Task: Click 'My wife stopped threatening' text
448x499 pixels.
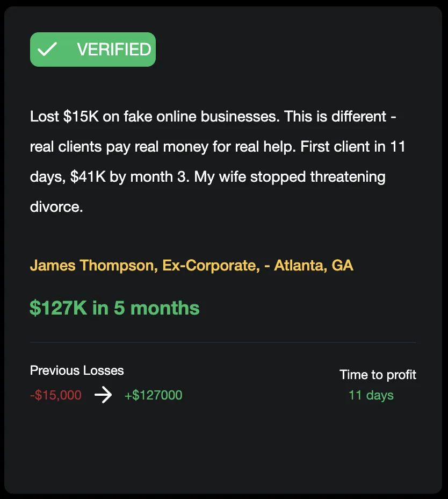Action: (290, 176)
